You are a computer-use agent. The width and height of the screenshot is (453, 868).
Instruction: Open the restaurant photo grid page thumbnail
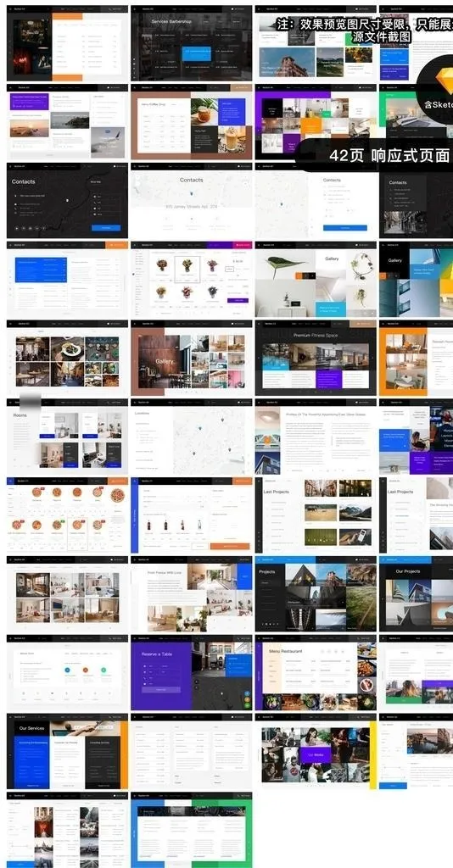coord(67,358)
